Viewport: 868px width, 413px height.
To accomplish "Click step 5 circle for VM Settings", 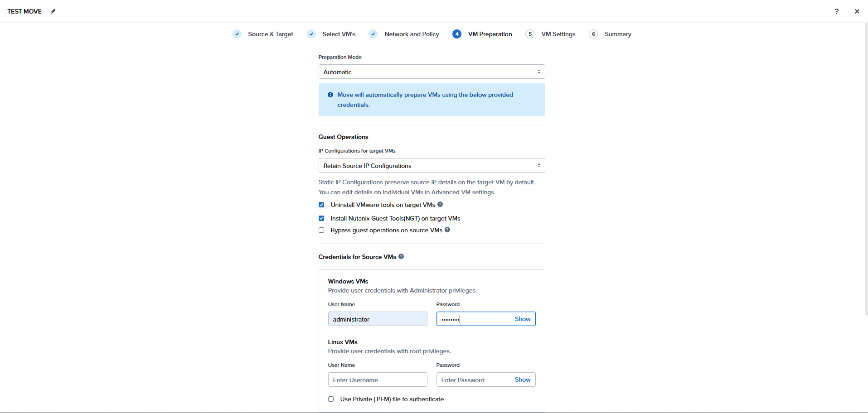I will click(x=530, y=34).
